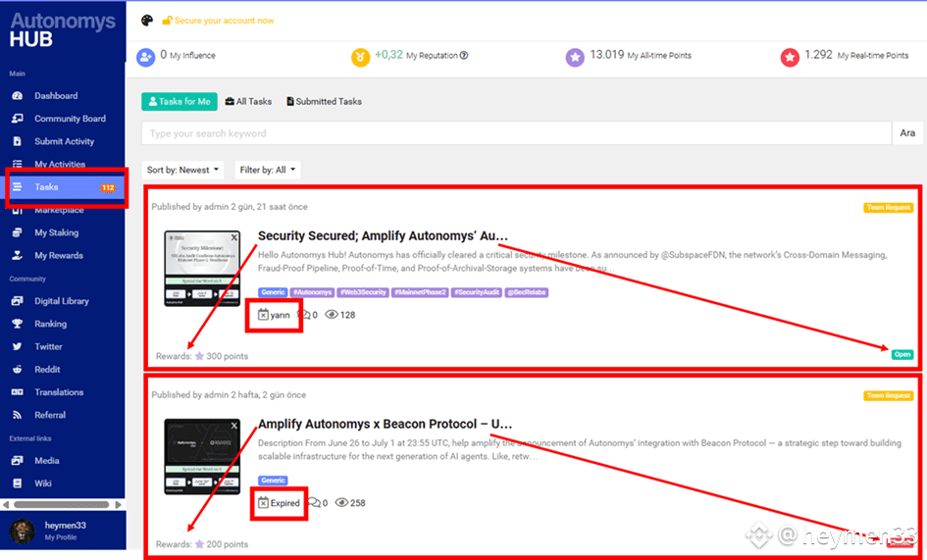Switch to the All Tasks tab
Viewport: 927px width, 560px height.
(248, 102)
